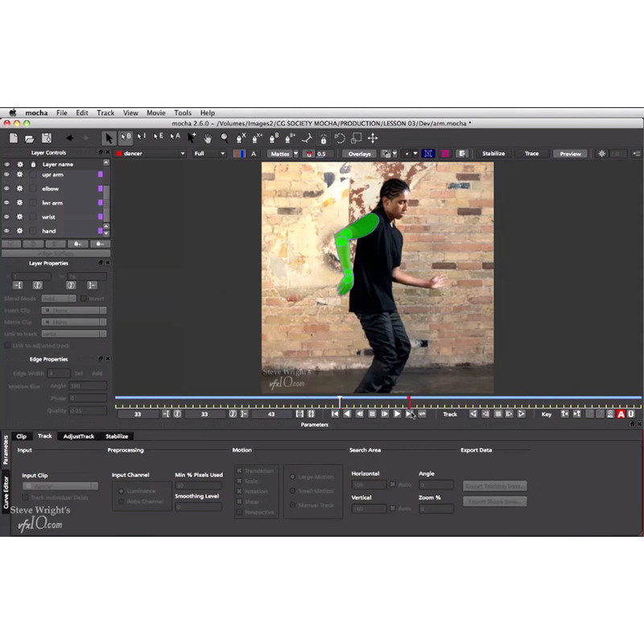Hide the elbow layer with eye icon
This screenshot has width=644, height=644.
tap(7, 188)
